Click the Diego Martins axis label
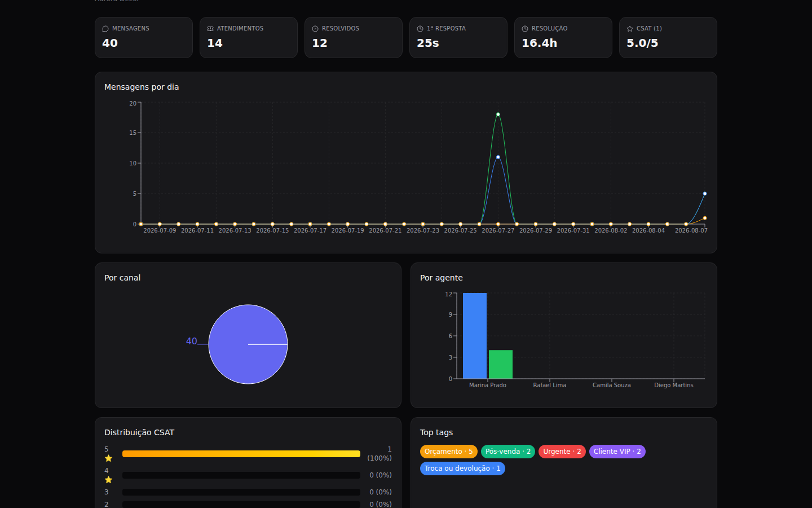 coord(674,385)
